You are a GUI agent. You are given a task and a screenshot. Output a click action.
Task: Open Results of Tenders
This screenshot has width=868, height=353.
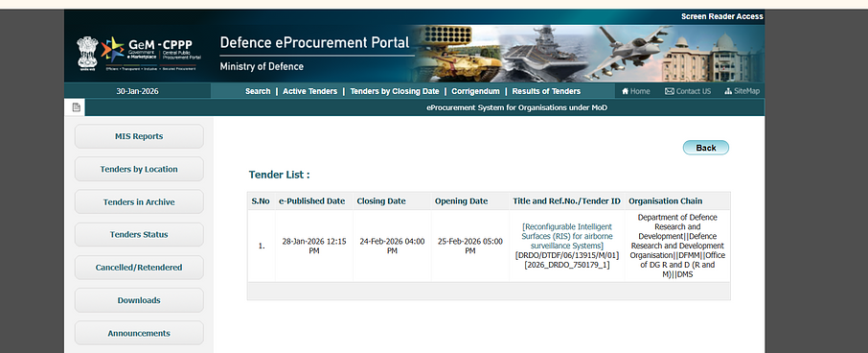tap(546, 91)
